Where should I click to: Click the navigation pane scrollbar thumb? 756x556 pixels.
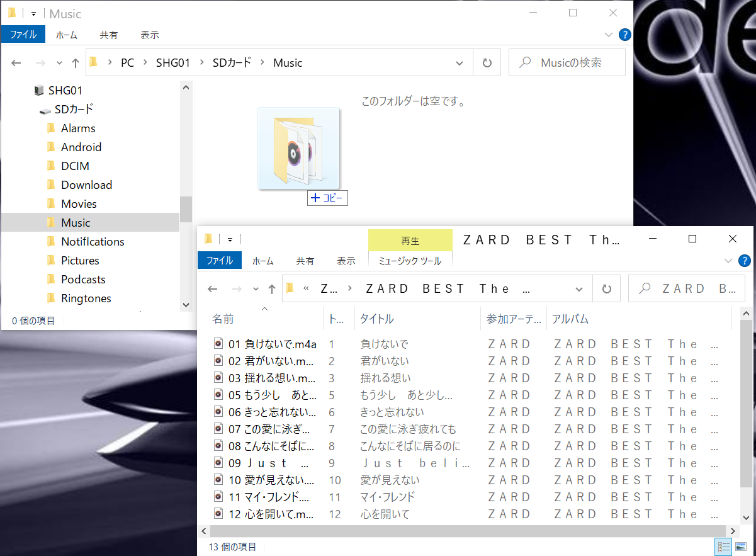pyautogui.click(x=186, y=209)
